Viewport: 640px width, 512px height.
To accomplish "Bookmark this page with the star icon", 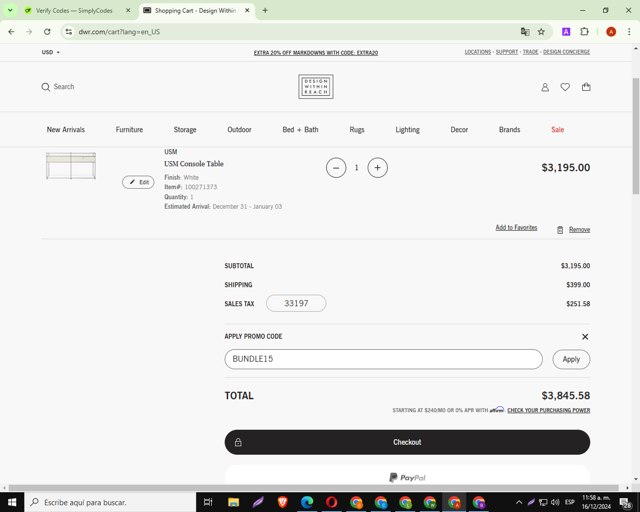I will (541, 32).
